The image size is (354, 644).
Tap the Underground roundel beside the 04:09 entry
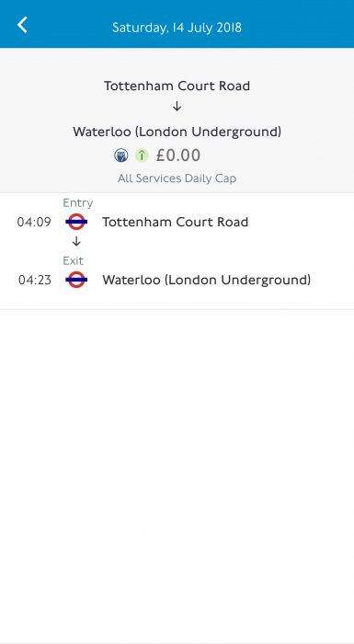point(76,222)
